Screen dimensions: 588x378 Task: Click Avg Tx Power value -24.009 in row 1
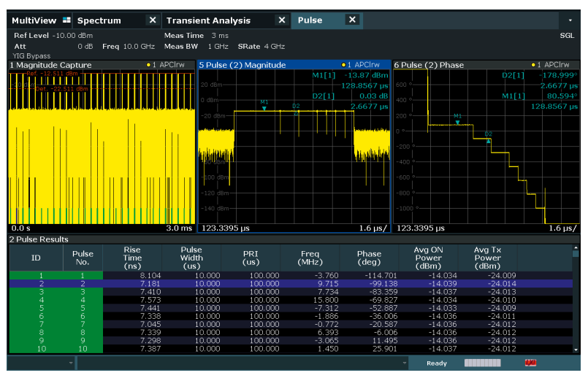(x=502, y=275)
